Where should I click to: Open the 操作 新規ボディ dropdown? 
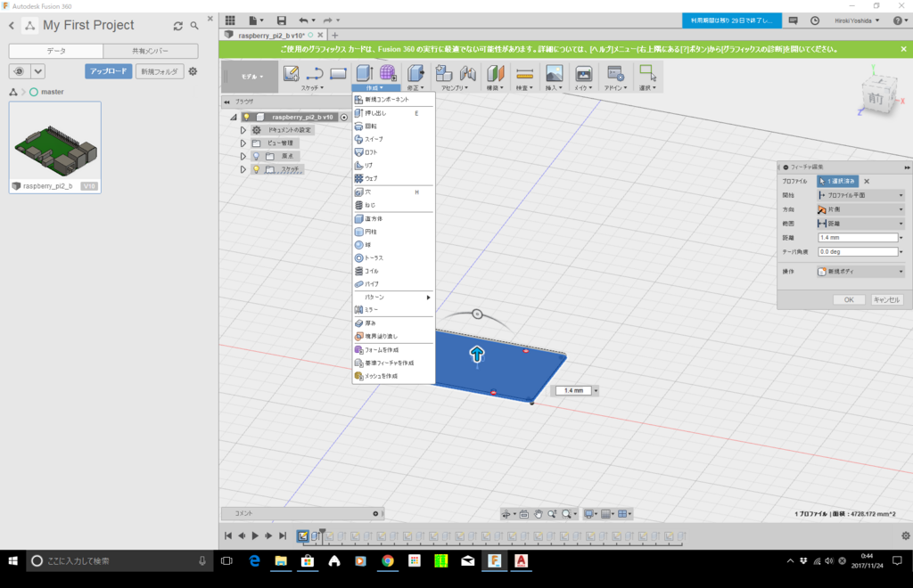tap(860, 272)
